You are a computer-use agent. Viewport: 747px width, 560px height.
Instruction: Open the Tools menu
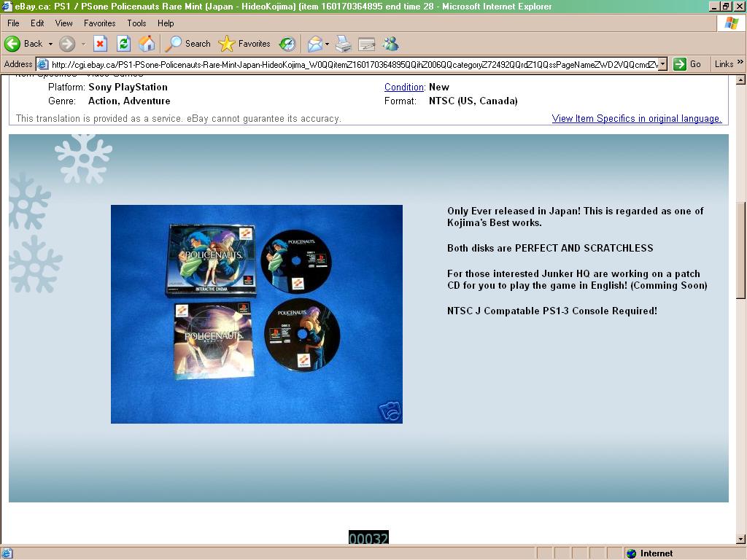[136, 23]
